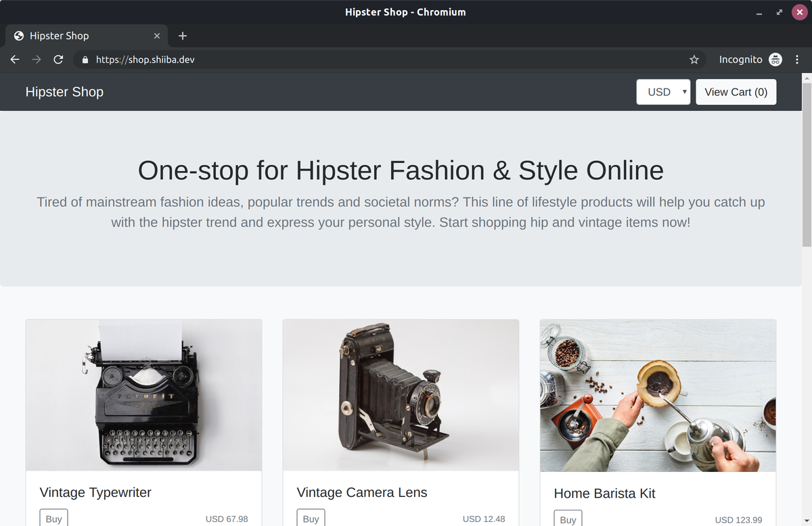Click the Incognito profile icon
The height and width of the screenshot is (526, 812).
775,59
